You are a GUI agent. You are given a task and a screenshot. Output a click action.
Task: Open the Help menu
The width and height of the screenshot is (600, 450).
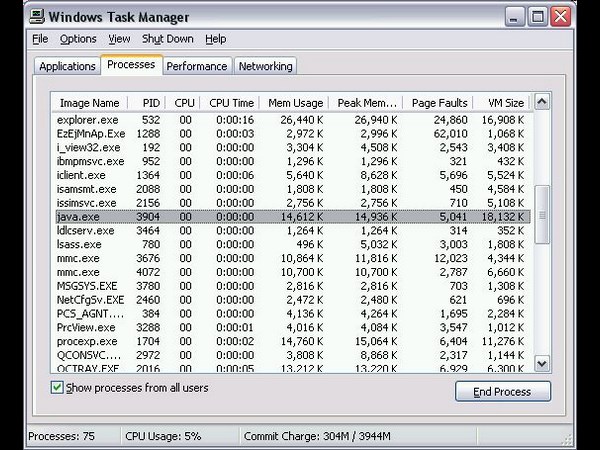[215, 39]
